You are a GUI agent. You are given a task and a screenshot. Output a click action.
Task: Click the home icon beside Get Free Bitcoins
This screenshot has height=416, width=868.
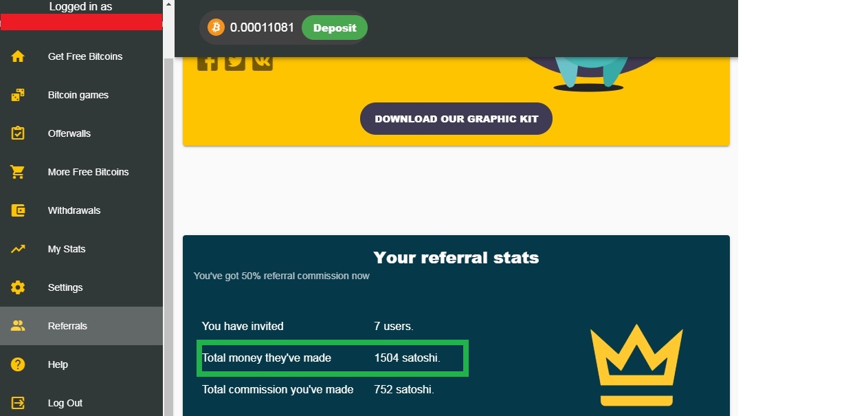click(18, 56)
